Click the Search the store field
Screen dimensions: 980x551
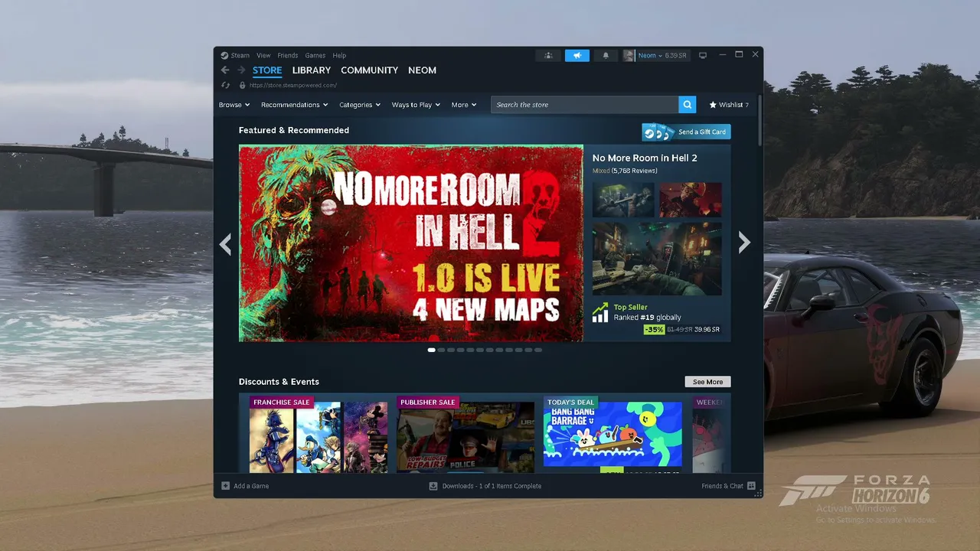click(x=585, y=105)
